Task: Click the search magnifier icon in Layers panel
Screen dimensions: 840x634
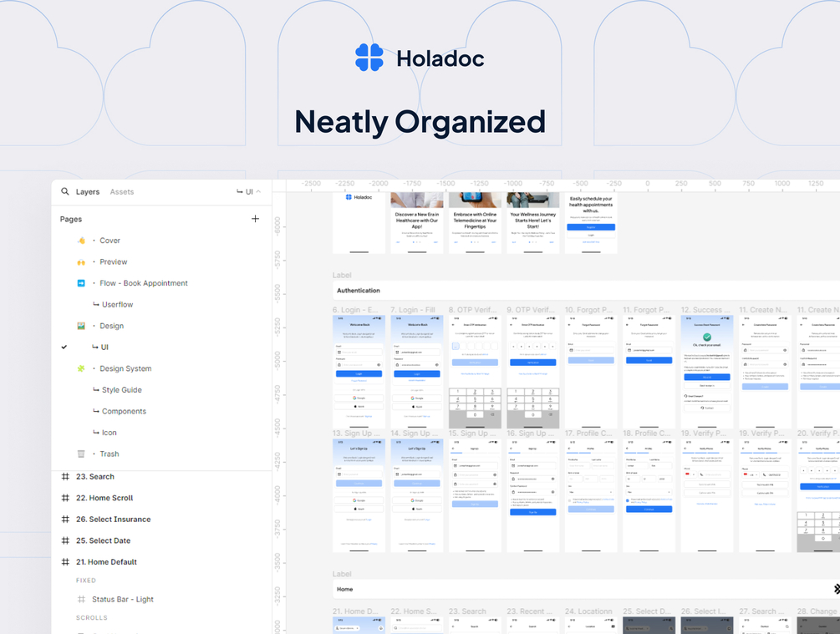Action: (65, 191)
